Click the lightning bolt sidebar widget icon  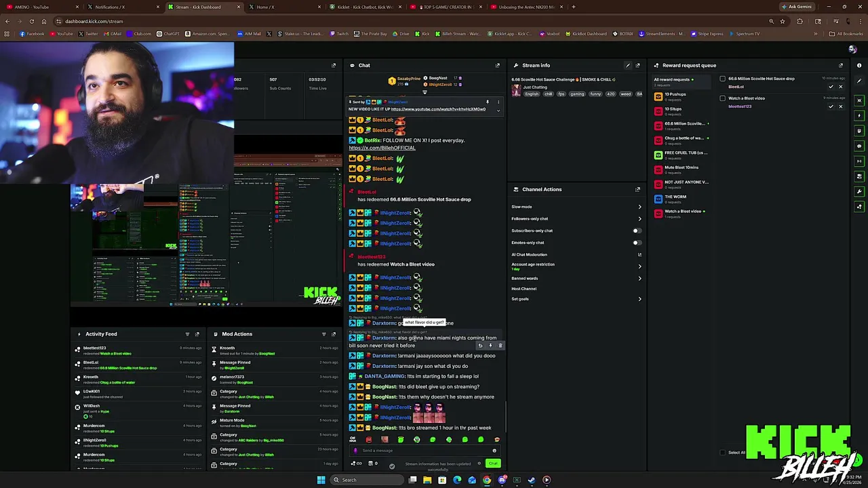[859, 116]
